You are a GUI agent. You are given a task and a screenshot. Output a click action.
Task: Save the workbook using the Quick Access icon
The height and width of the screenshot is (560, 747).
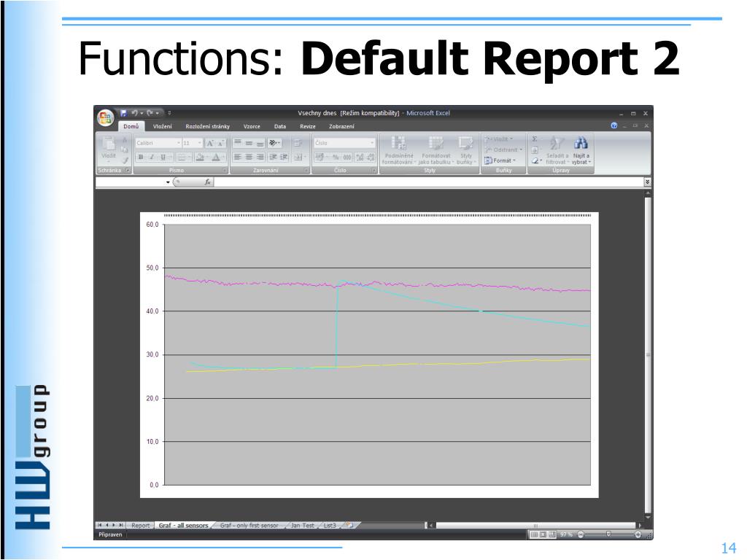[x=123, y=113]
